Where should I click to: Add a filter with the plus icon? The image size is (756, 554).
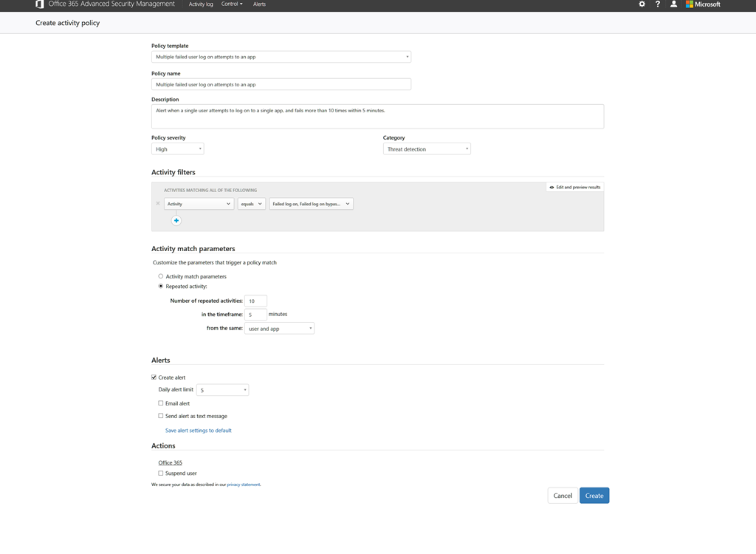pos(176,220)
